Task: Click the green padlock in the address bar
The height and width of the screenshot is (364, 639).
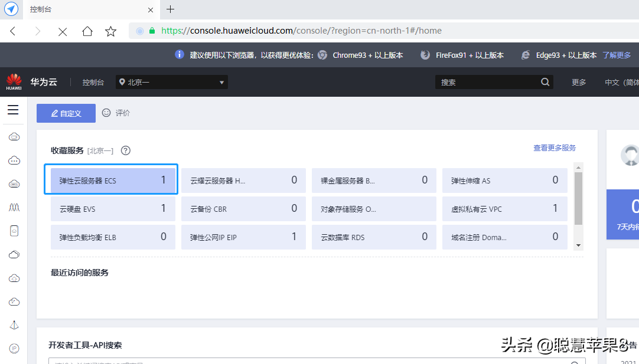Action: [152, 31]
